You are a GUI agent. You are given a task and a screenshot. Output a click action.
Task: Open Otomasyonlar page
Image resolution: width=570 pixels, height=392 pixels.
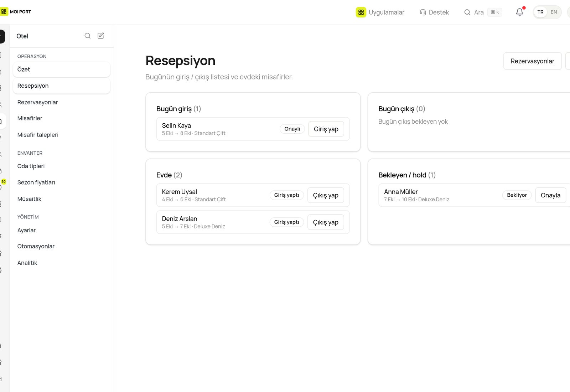(62, 246)
